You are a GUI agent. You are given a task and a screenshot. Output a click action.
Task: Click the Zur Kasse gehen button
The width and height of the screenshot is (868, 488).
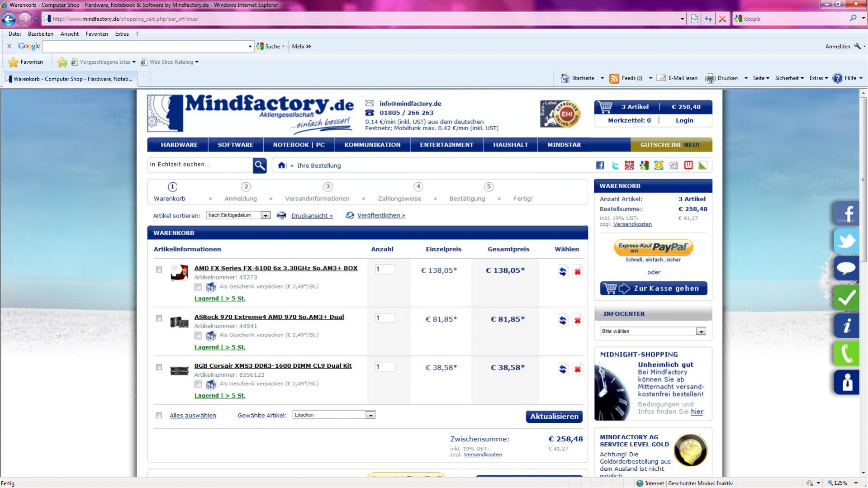(654, 289)
